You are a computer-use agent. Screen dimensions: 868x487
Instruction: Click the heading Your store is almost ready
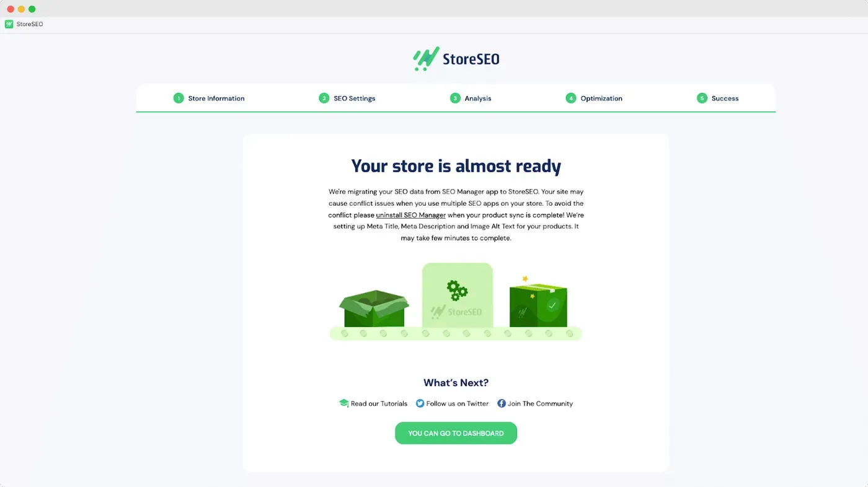tap(456, 166)
